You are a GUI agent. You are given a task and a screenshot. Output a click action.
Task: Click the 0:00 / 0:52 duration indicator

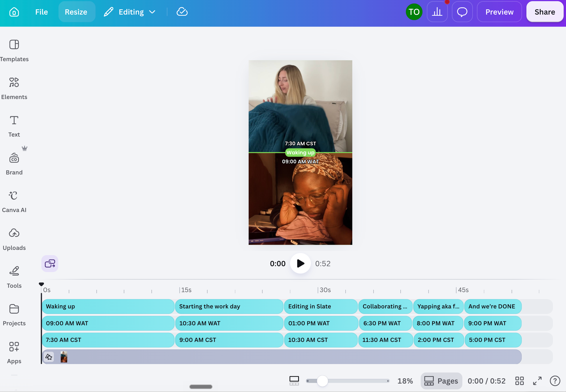click(x=487, y=381)
